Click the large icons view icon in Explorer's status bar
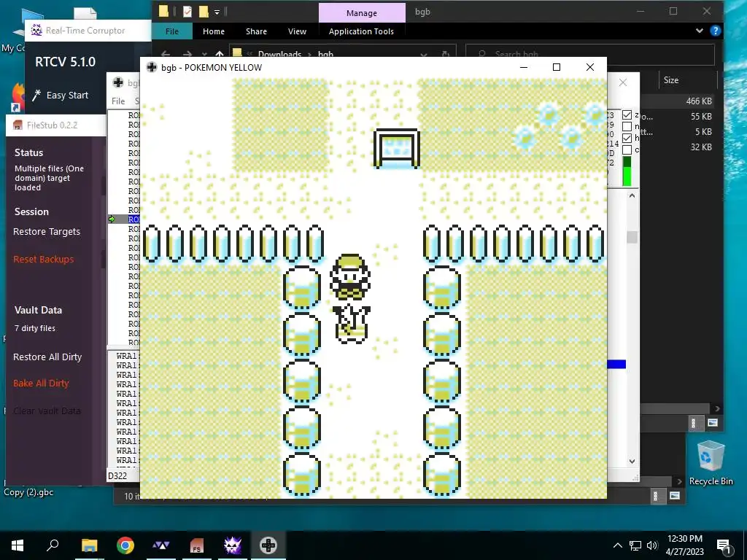The width and height of the screenshot is (747, 560). (713, 423)
